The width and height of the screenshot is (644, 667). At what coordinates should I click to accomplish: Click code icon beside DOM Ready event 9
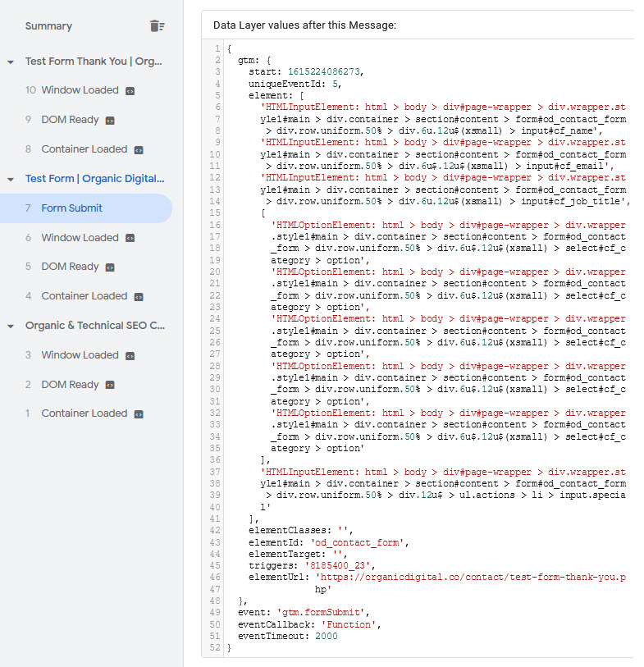click(110, 120)
